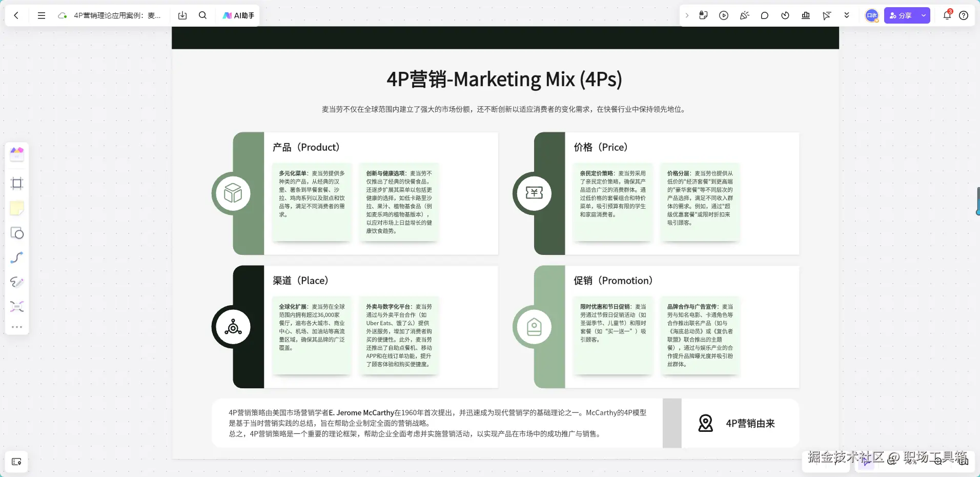
Task: Click the purple 分享 share button
Action: point(901,15)
